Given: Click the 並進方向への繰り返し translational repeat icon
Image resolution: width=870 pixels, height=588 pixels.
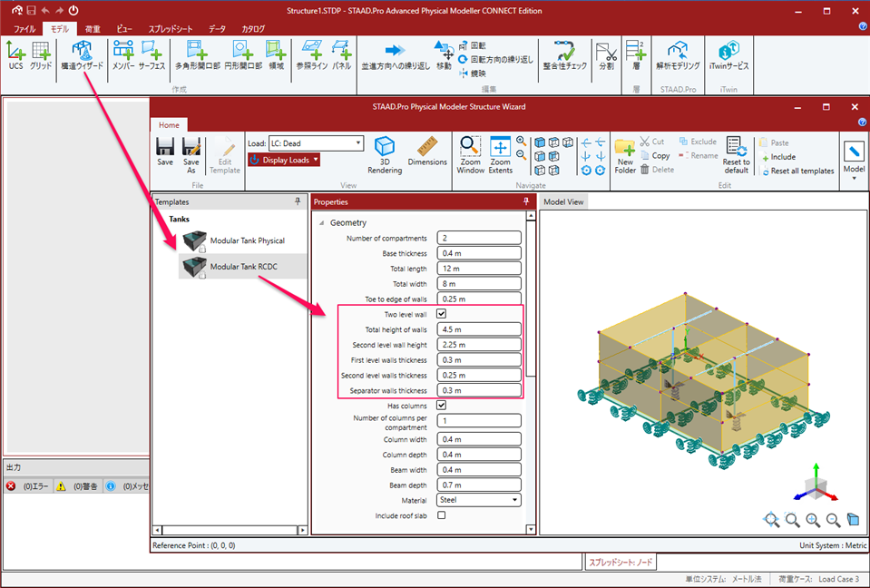Looking at the screenshot, I should coord(396,51).
